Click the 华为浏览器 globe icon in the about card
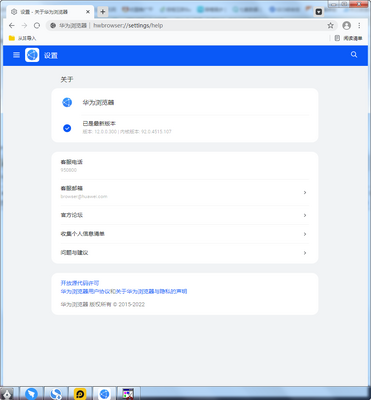The height and width of the screenshot is (400, 371). [67, 102]
